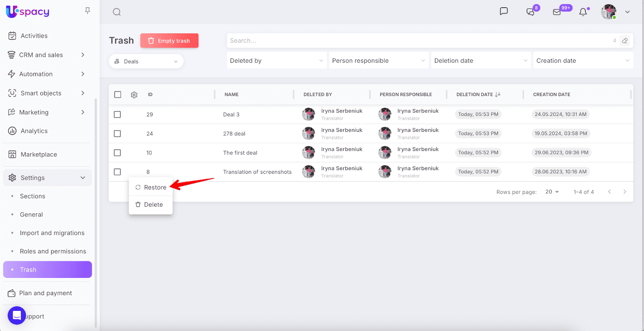This screenshot has height=331, width=644.
Task: Open the chat messages icon with 8 badge
Action: tap(530, 12)
